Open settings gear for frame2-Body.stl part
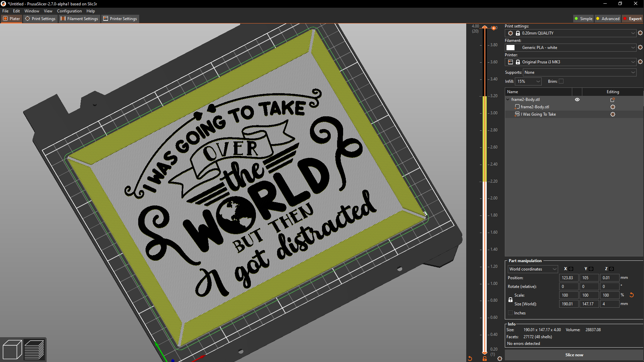The width and height of the screenshot is (644, 362). [613, 107]
